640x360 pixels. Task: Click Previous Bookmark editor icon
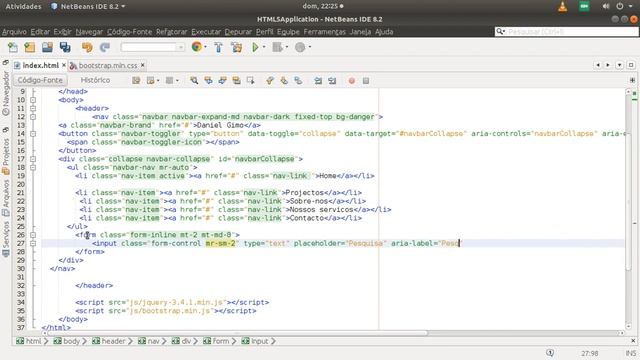point(270,80)
